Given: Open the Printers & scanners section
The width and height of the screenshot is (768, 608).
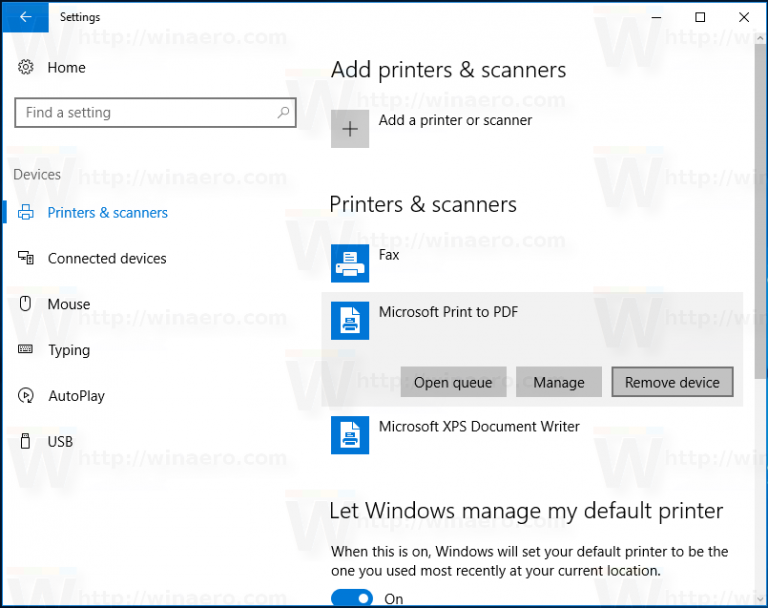Looking at the screenshot, I should [x=107, y=213].
